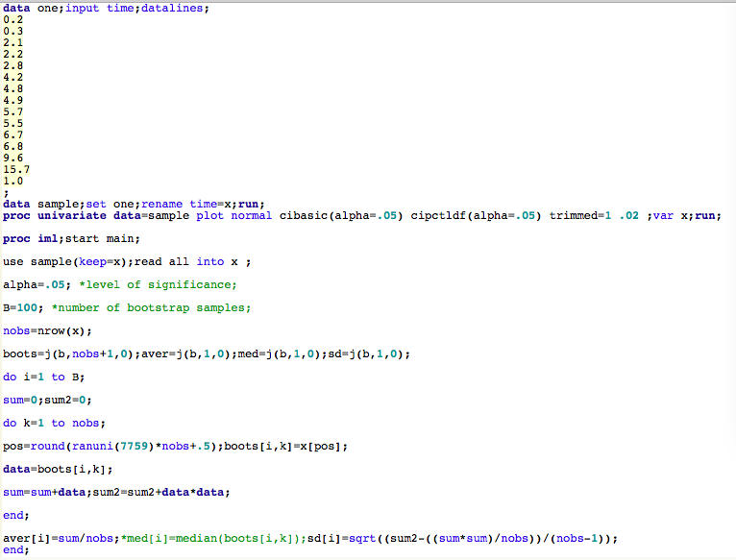Viewport: 736px width, 560px height.
Task: Click 'data=sample plot normal' option text
Action: [192, 215]
